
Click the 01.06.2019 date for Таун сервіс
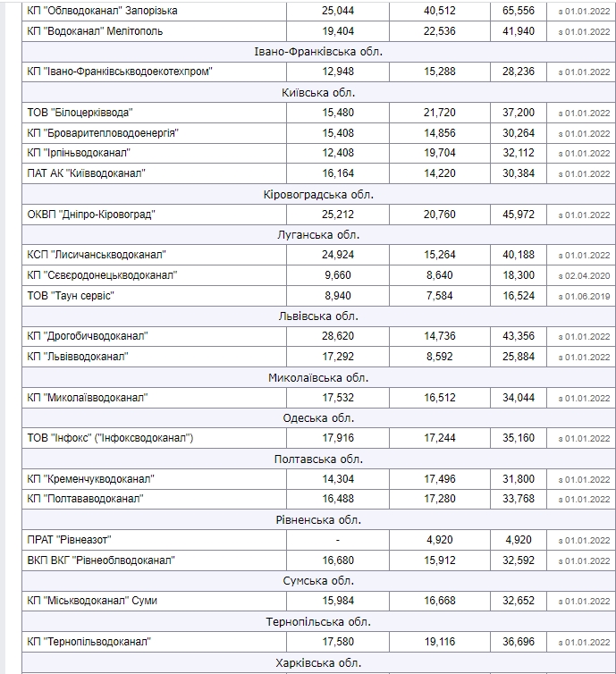tap(583, 296)
